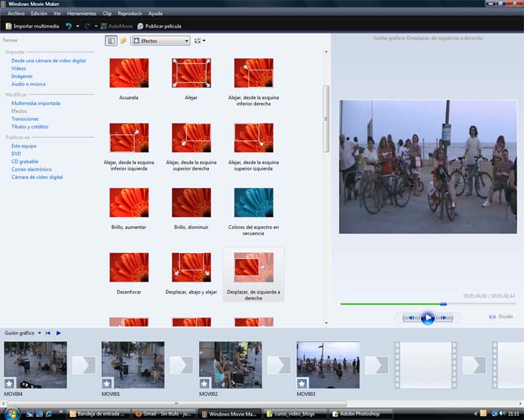Click the Importar multimedia toolbar button

tap(32, 26)
